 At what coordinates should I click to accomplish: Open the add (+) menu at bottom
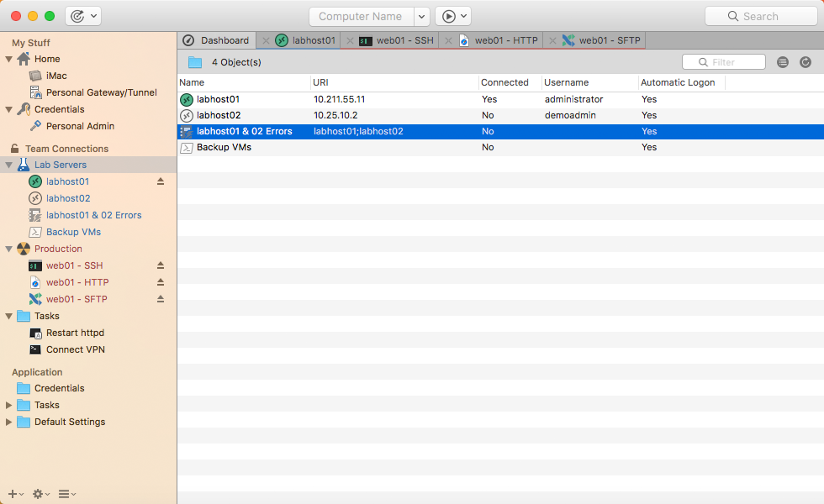pyautogui.click(x=16, y=494)
